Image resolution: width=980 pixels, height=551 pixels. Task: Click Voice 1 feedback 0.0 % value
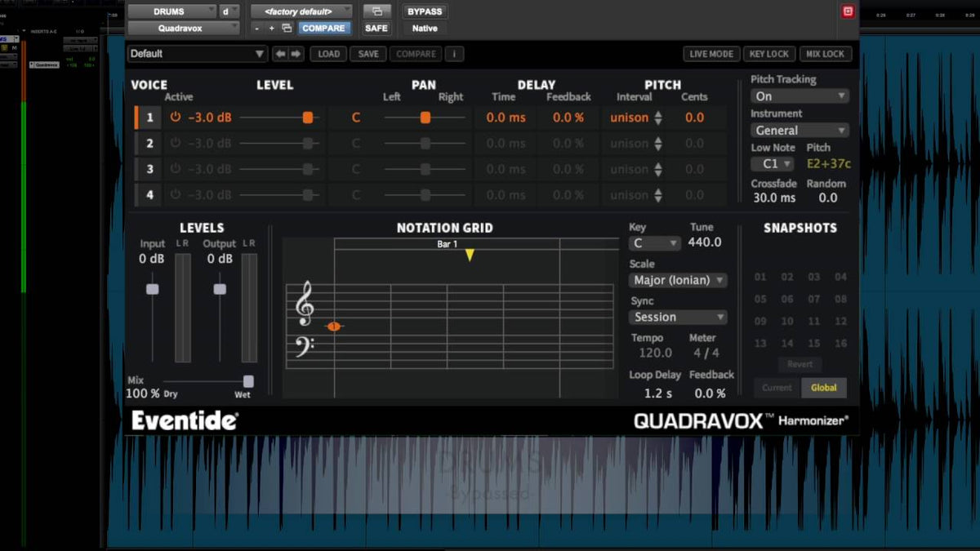(x=568, y=118)
